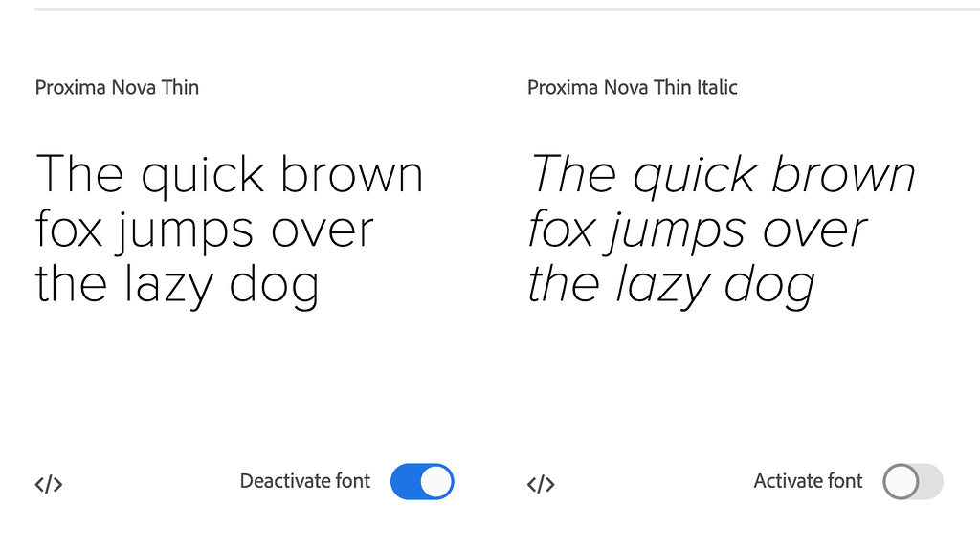Click the Proxima Nova Thin font name
The width and height of the screenshot is (980, 549).
point(117,88)
